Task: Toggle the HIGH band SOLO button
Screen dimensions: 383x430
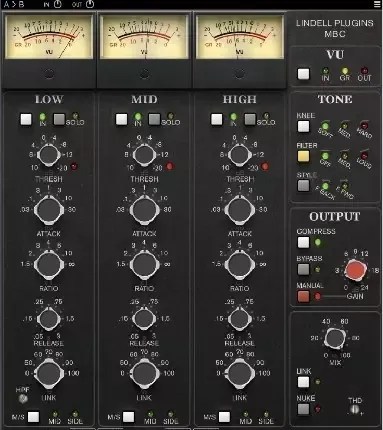Action: 250,119
